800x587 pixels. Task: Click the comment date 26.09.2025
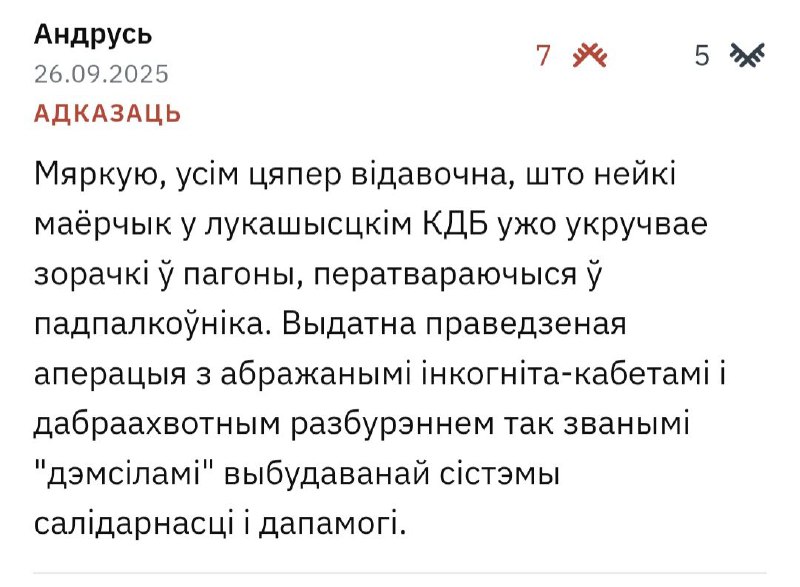click(101, 74)
